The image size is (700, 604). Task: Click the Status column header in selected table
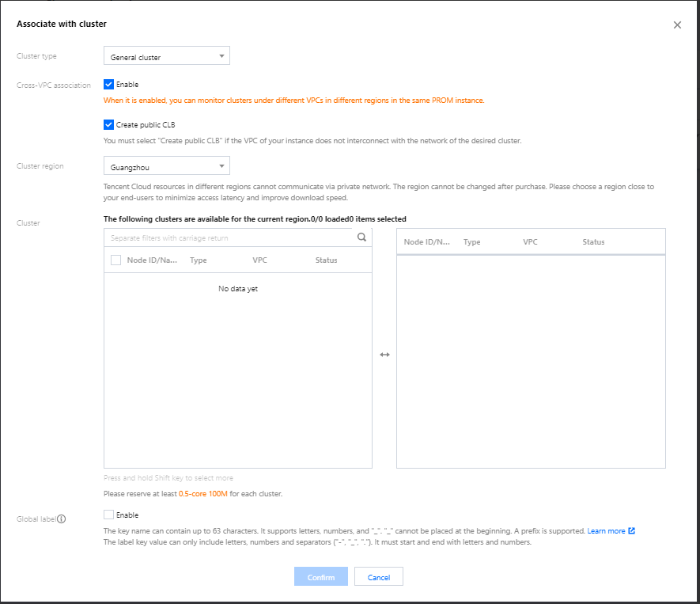(593, 242)
